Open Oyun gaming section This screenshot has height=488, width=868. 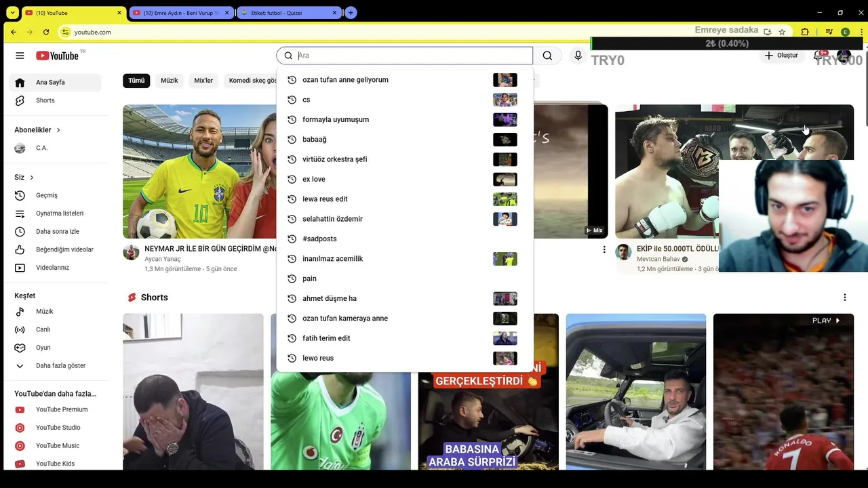click(55, 348)
